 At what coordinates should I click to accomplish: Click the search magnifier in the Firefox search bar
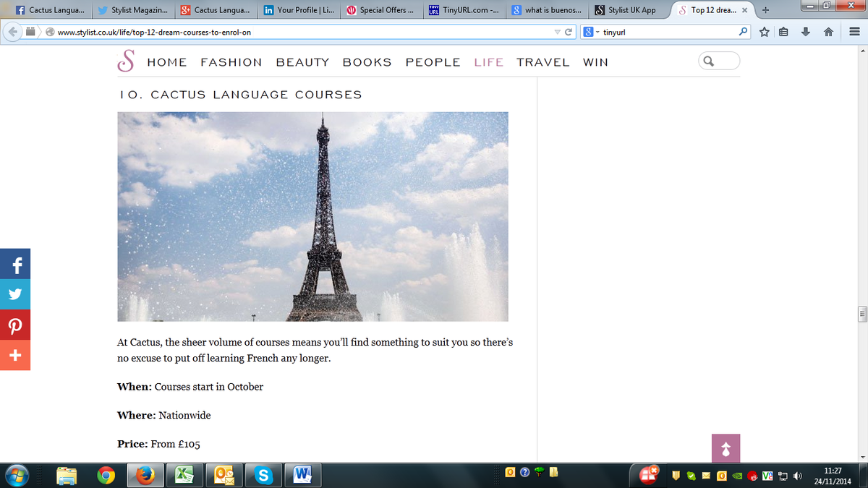(742, 32)
